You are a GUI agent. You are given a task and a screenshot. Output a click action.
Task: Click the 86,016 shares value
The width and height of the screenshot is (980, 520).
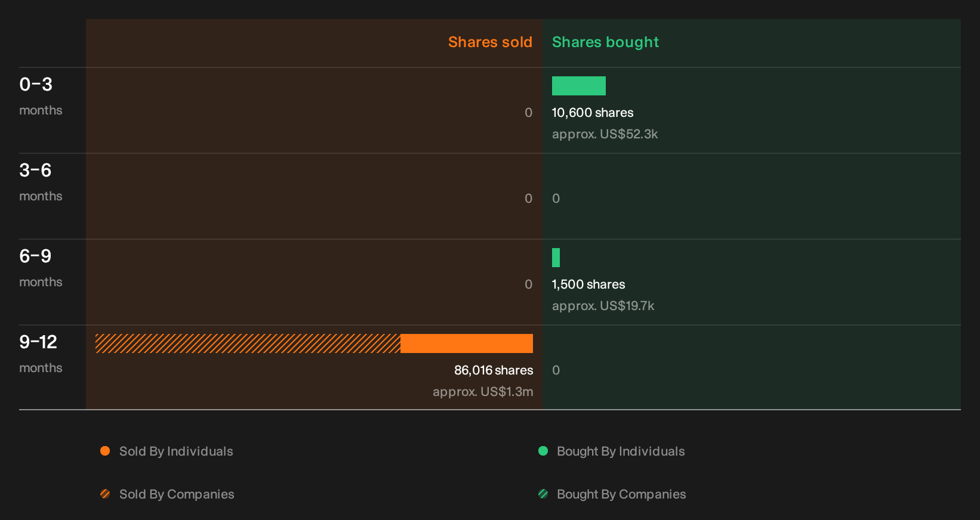point(494,370)
